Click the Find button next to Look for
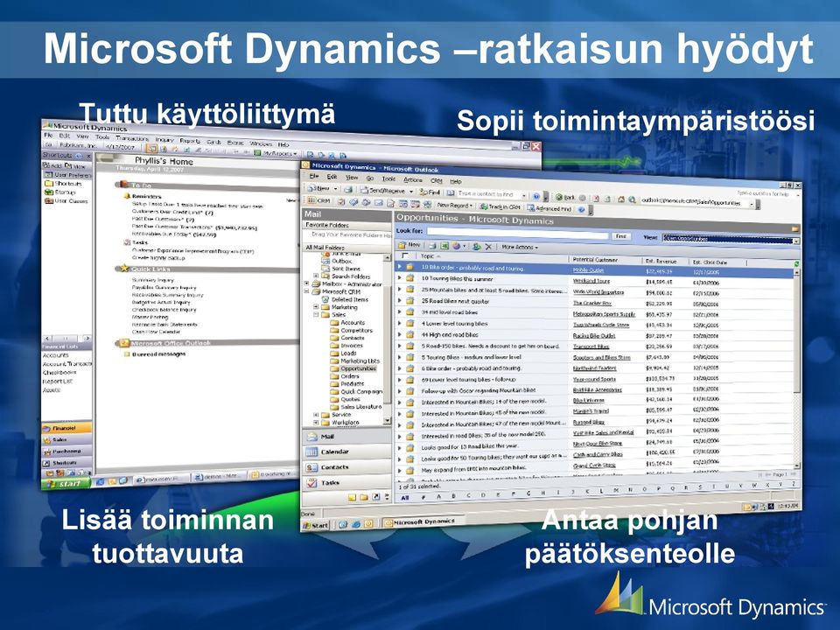 pyautogui.click(x=620, y=235)
